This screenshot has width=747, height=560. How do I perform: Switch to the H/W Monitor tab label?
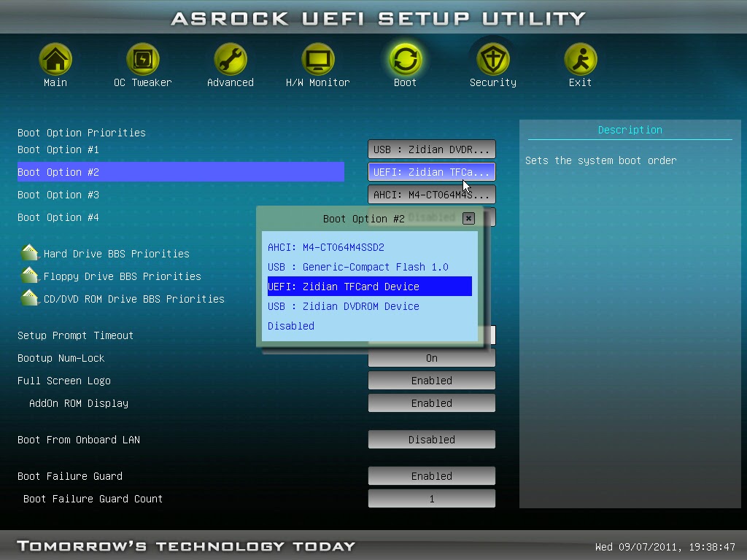coord(318,82)
